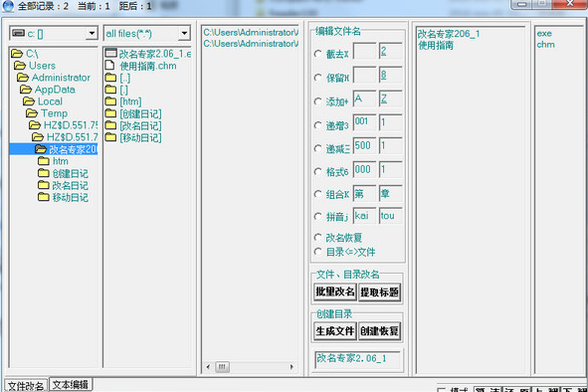
Task: Click the 使用指南.chm file icon
Action: point(109,66)
